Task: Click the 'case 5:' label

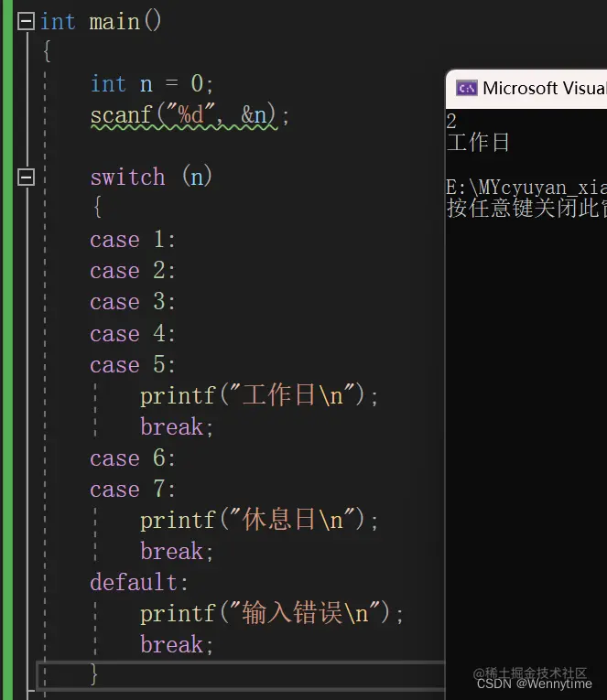Action: coord(133,365)
